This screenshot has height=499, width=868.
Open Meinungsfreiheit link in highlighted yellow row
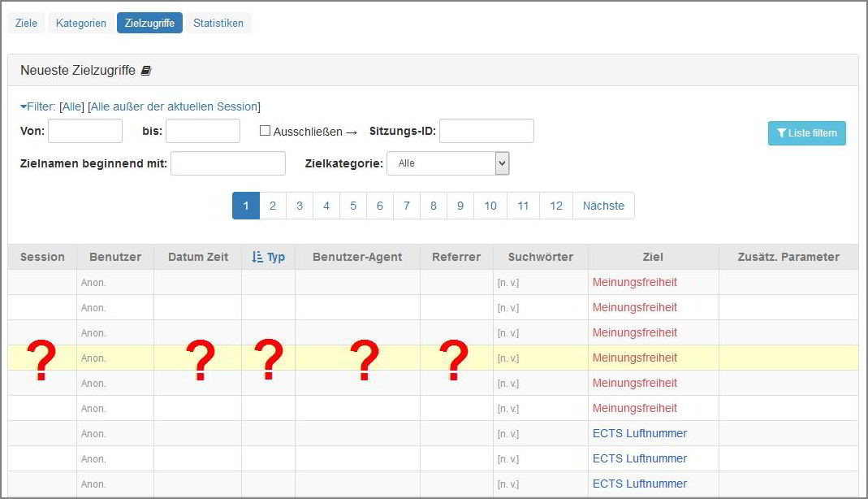(635, 358)
